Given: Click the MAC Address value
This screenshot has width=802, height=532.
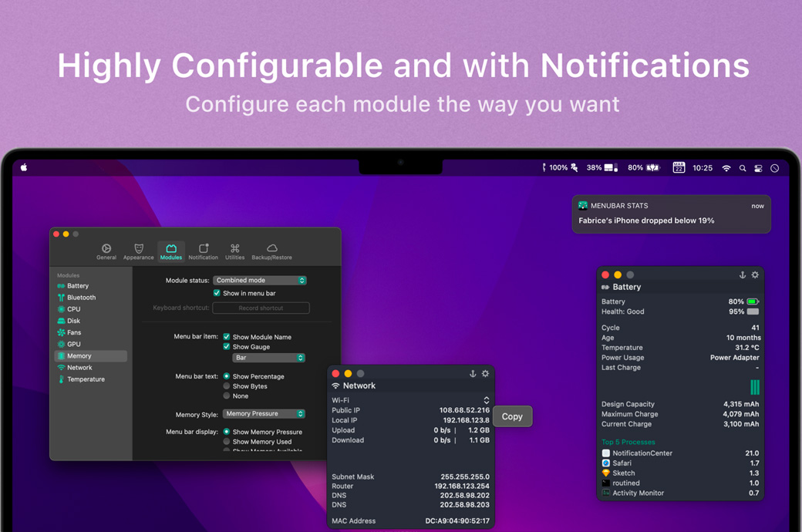Looking at the screenshot, I should point(457,520).
